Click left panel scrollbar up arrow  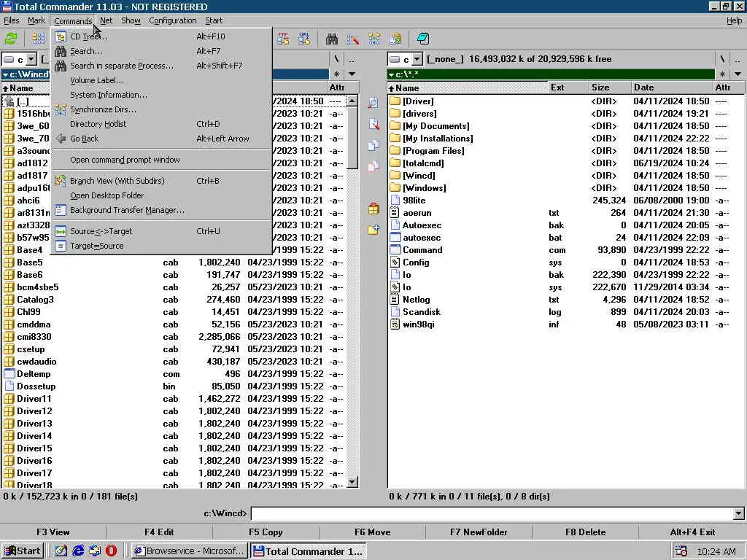(352, 101)
